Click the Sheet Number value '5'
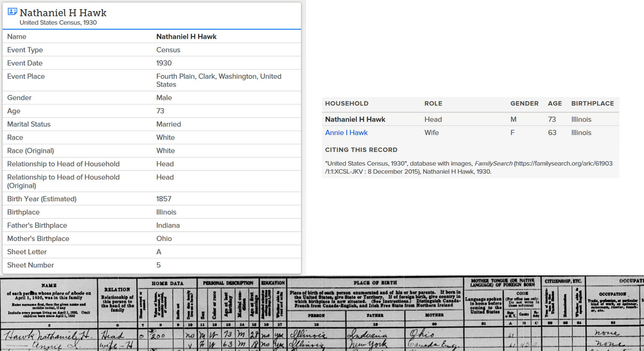 pyautogui.click(x=158, y=266)
